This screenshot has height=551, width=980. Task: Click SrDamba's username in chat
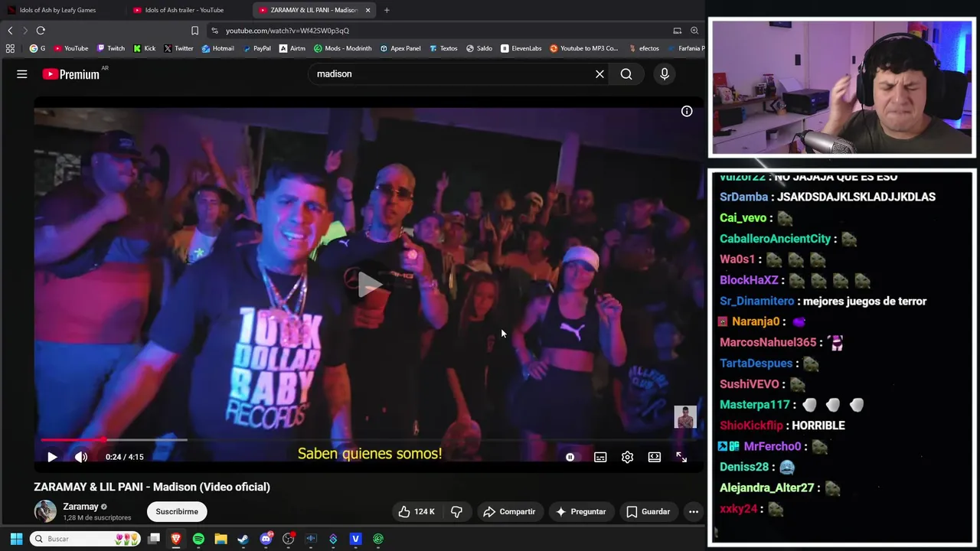[743, 197]
